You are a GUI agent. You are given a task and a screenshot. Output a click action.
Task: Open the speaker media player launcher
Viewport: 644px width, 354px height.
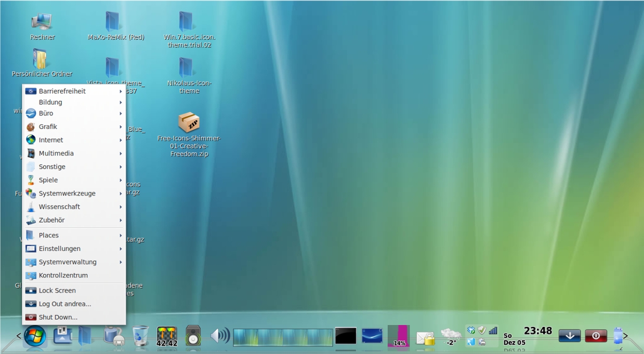click(x=193, y=336)
